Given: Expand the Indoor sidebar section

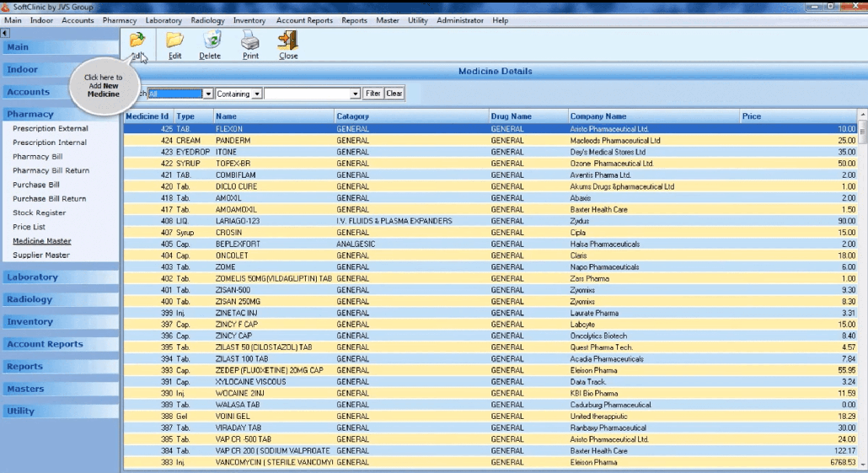Looking at the screenshot, I should coord(59,69).
